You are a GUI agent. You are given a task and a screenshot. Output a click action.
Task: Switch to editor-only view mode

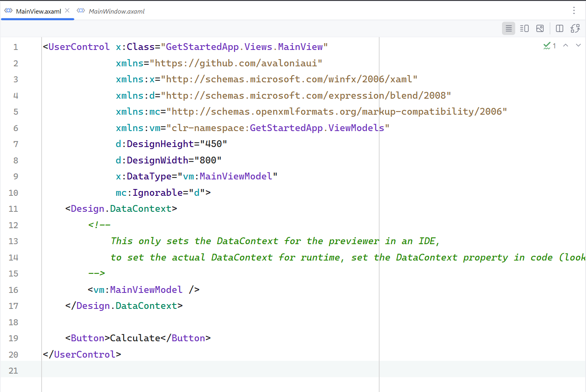click(508, 28)
